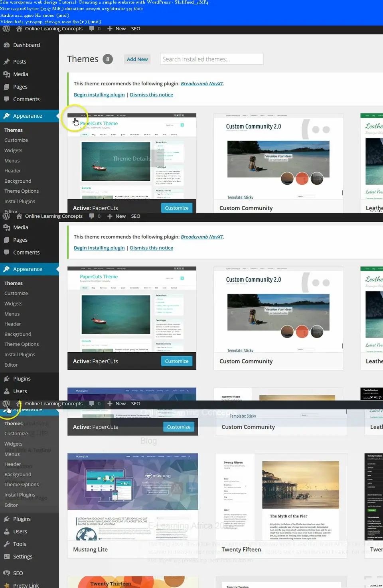Viewport: 383px width, 588px height.
Task: Click the Mustang Lite theme name label
Action: (90, 549)
